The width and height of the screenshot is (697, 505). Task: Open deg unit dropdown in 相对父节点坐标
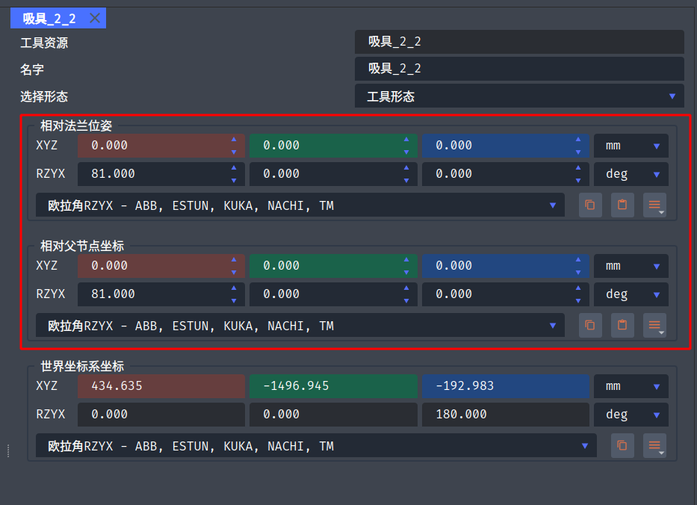631,294
